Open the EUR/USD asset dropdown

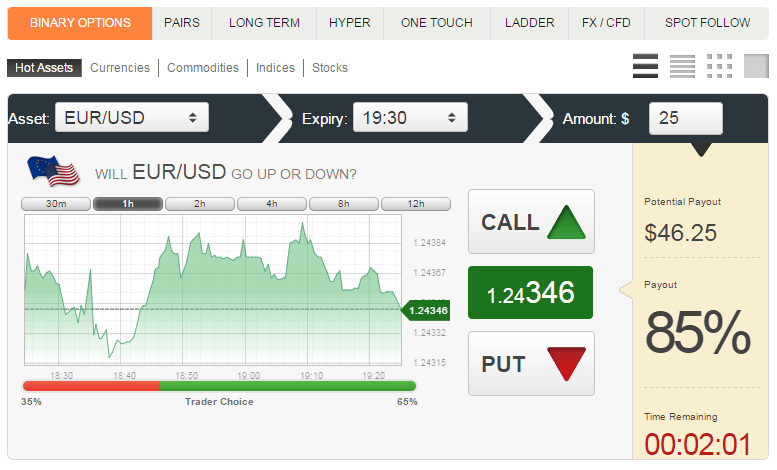[131, 118]
